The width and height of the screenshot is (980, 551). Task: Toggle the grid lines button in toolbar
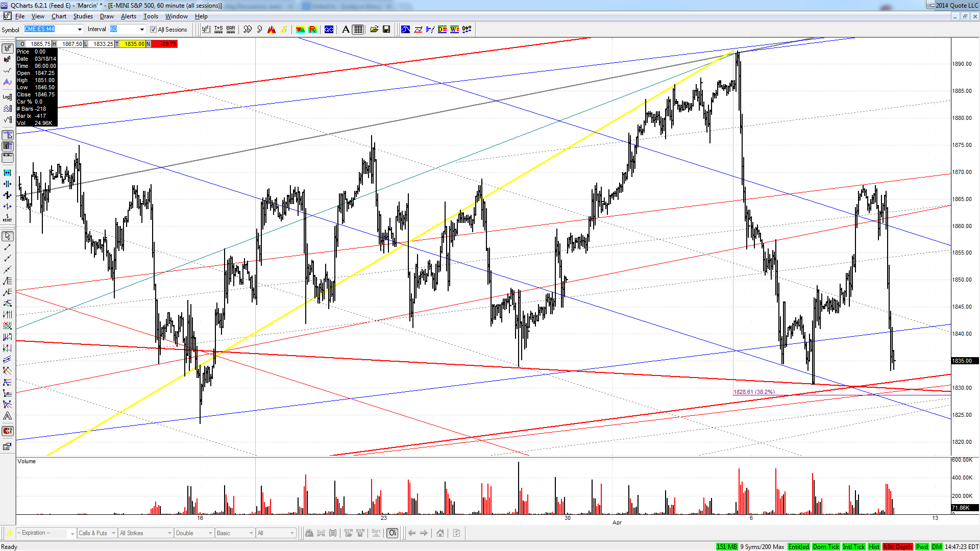click(358, 30)
